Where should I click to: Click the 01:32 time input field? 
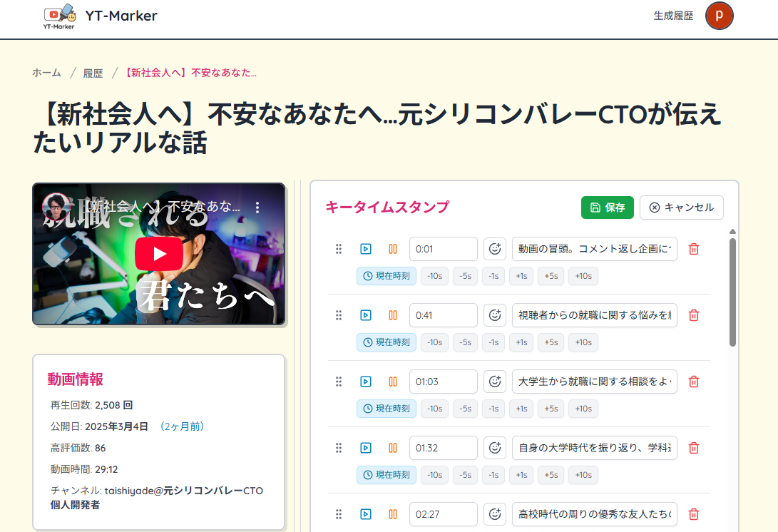tap(443, 448)
